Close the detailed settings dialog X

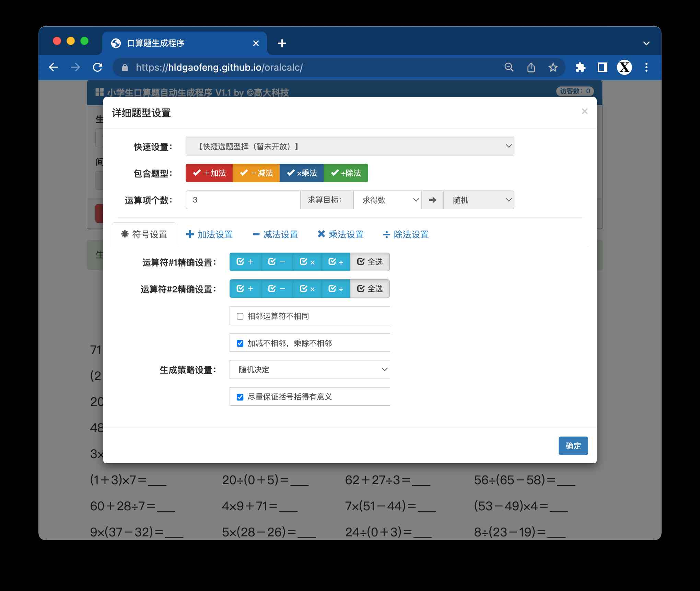[585, 111]
